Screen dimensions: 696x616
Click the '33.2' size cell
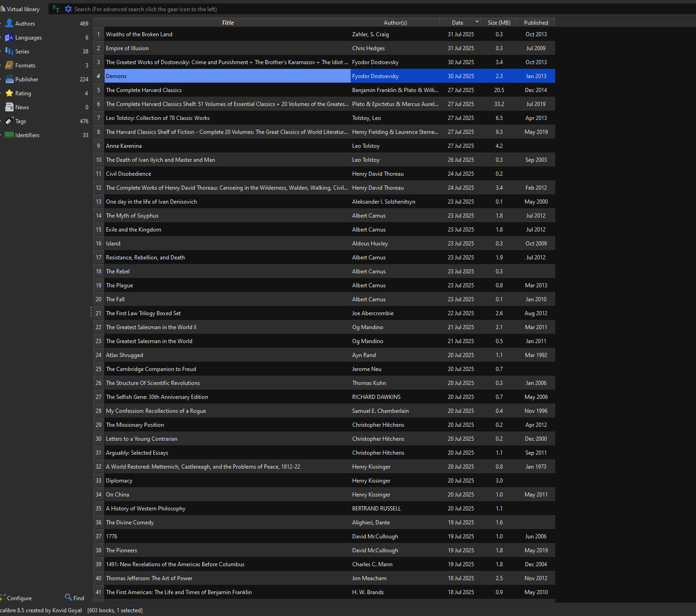[499, 104]
